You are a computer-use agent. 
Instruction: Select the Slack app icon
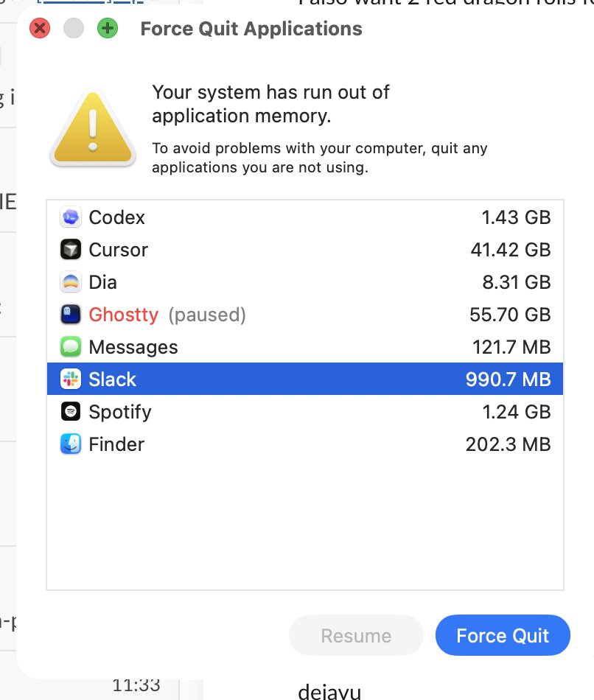click(x=71, y=379)
